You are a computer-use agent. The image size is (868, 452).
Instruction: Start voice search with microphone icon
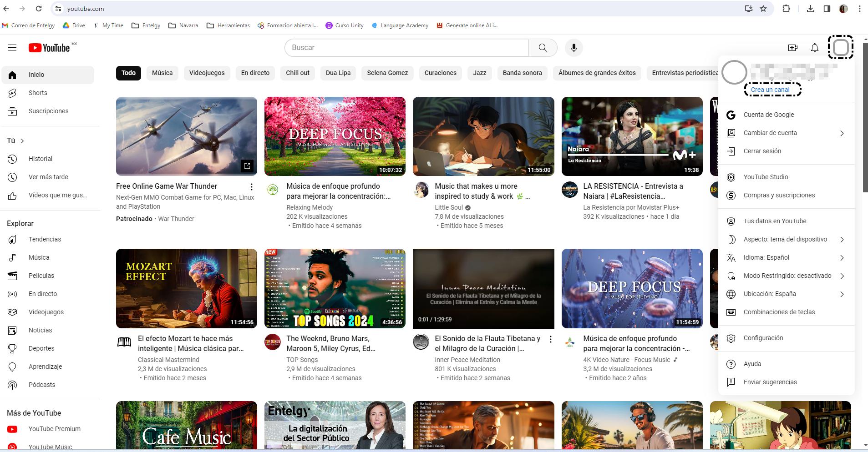coord(574,48)
